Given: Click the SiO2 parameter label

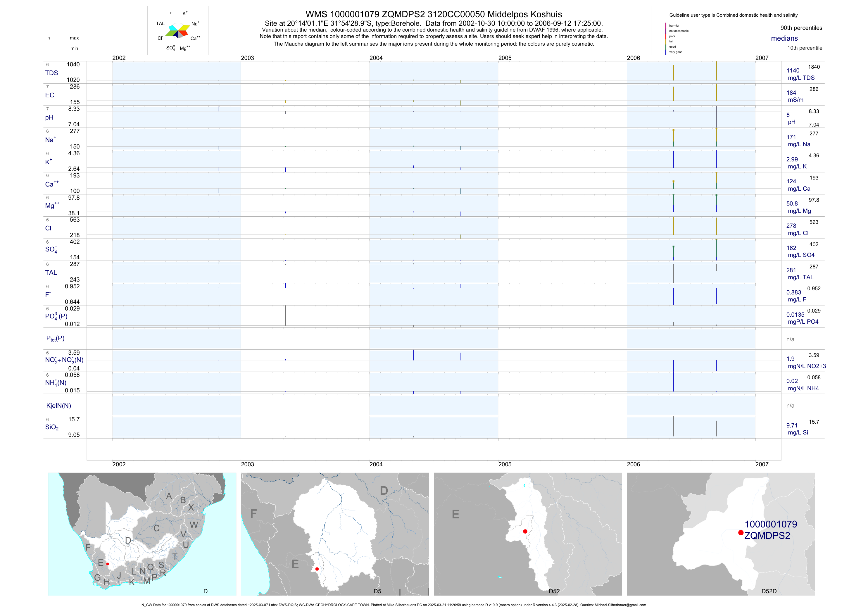Looking at the screenshot, I should (52, 427).
